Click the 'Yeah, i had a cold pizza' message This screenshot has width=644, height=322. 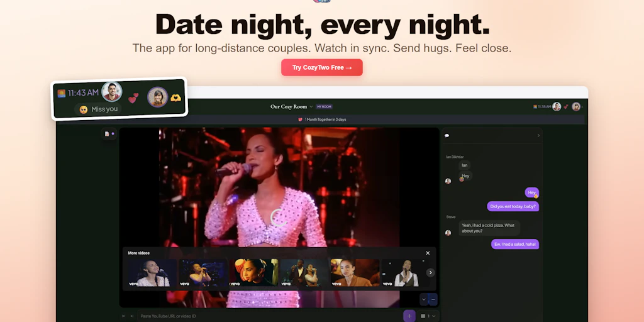[489, 228]
